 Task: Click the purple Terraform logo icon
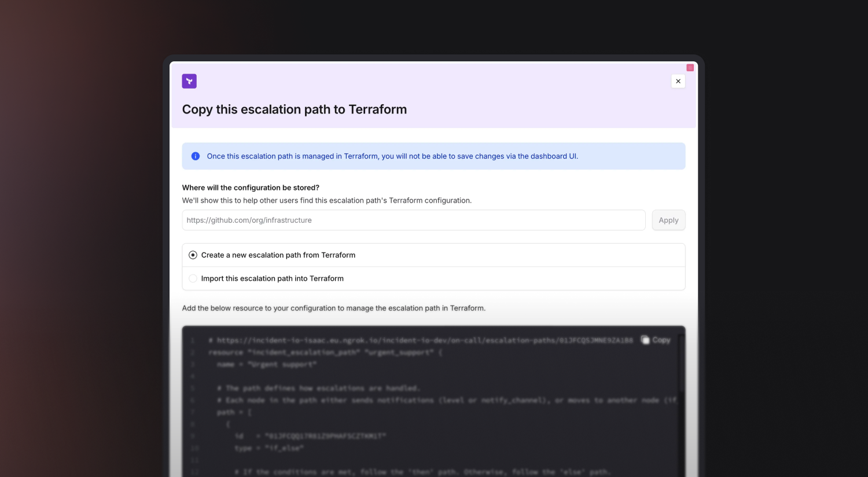(x=189, y=81)
